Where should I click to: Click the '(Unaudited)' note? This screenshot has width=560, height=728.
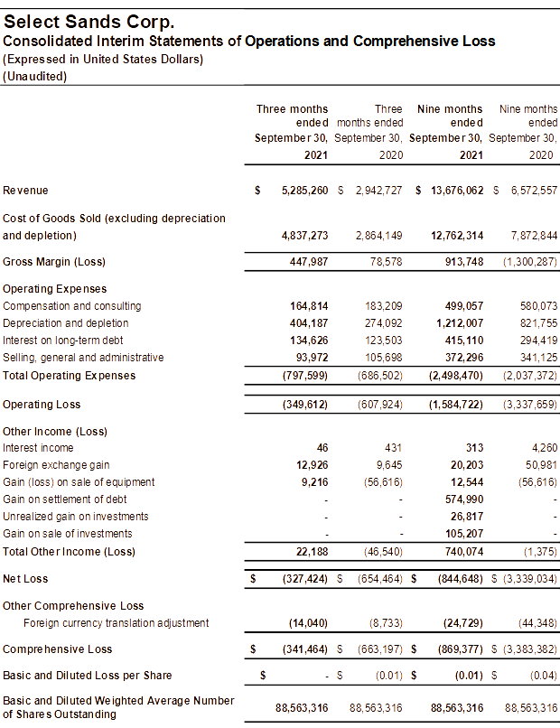tap(35, 76)
